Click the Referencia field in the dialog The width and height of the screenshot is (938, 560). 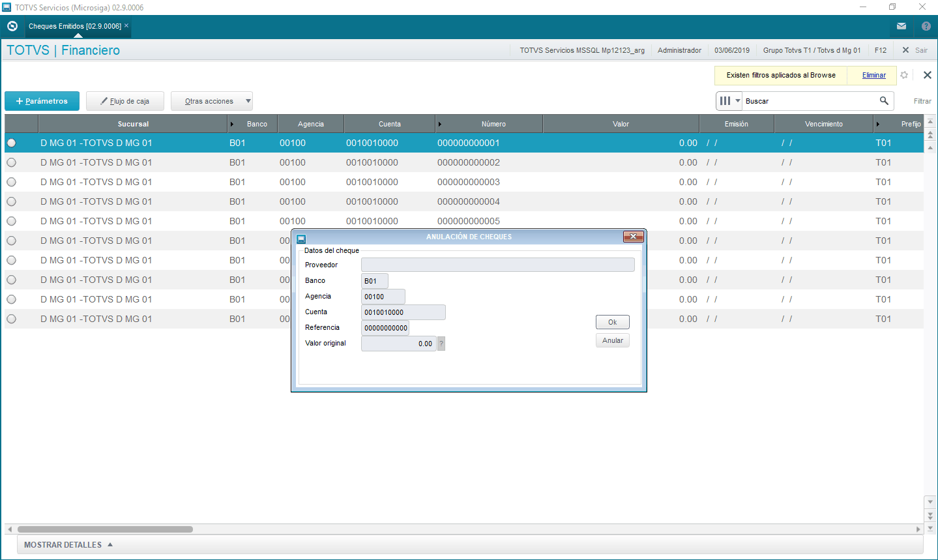[x=385, y=328]
